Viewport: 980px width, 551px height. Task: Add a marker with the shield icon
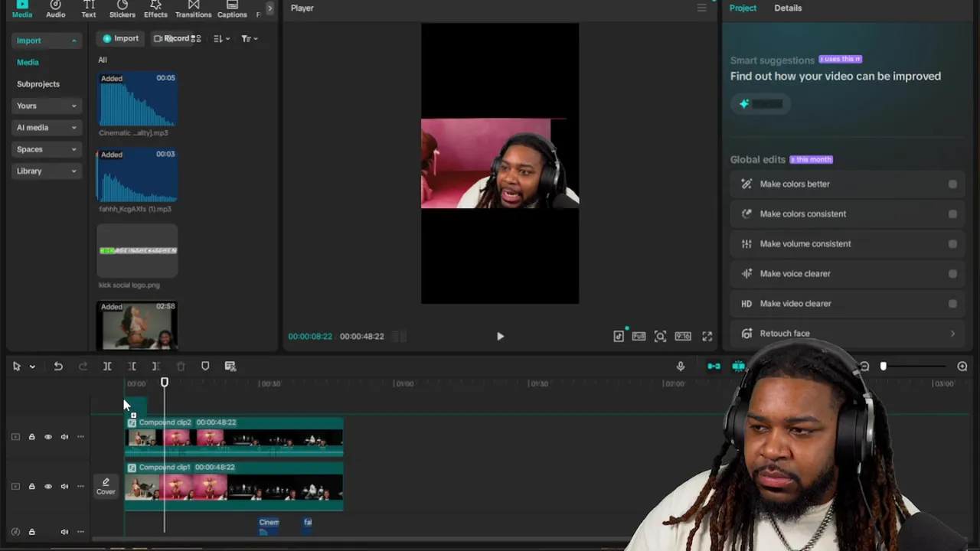(205, 367)
